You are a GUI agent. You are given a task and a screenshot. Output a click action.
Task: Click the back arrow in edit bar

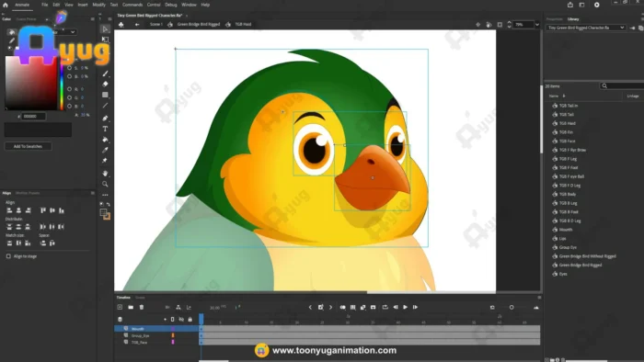(x=137, y=25)
